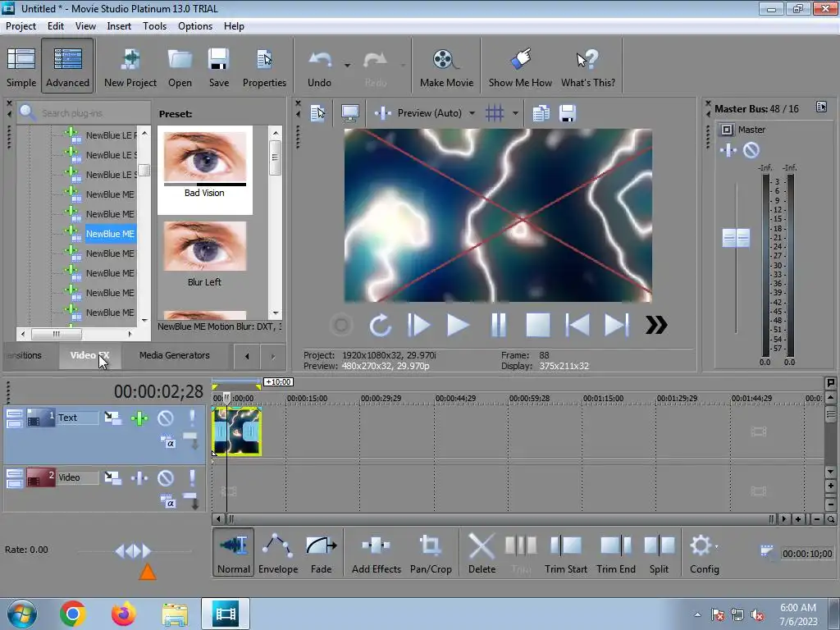Click the Play button
This screenshot has height=630, width=840.
pos(458,325)
